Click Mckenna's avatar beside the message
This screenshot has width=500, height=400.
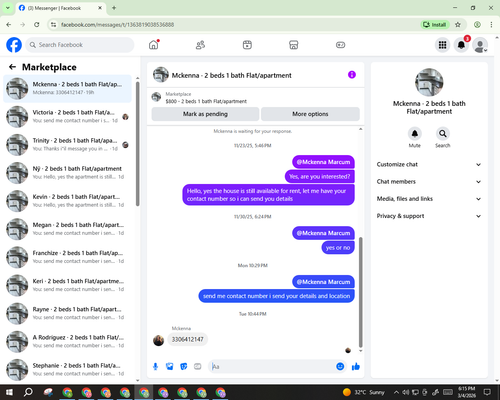point(158,340)
